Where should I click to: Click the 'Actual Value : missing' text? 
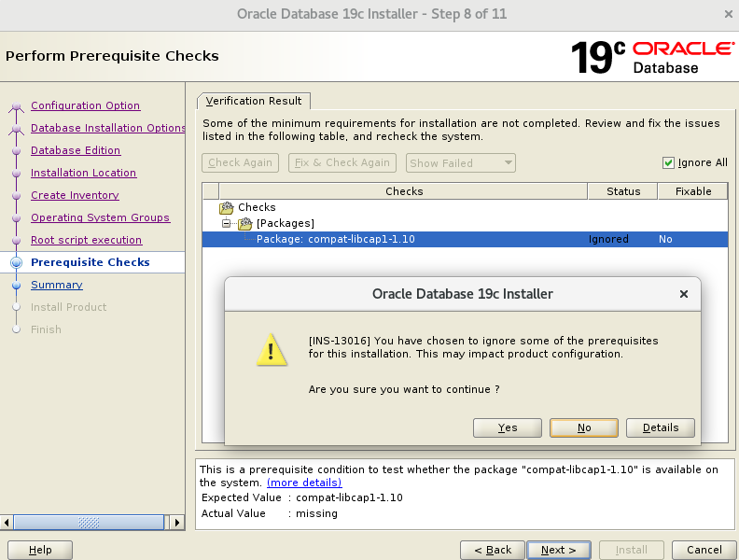269,513
